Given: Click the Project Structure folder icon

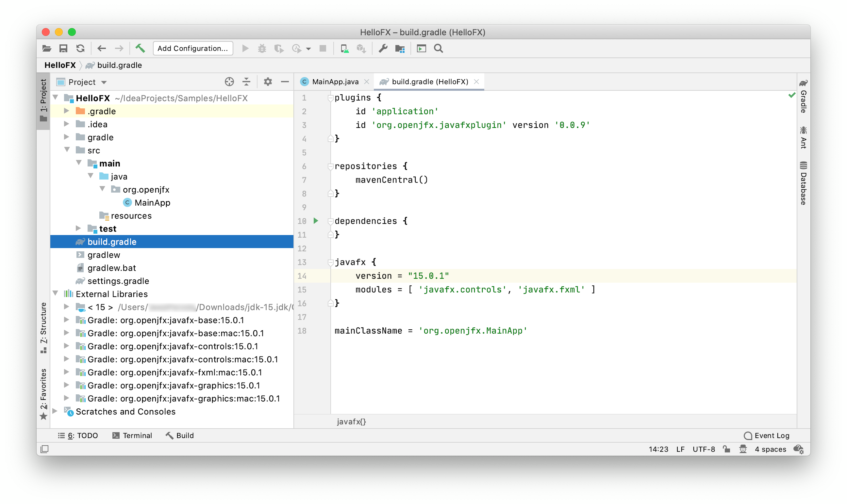Looking at the screenshot, I should pos(400,49).
